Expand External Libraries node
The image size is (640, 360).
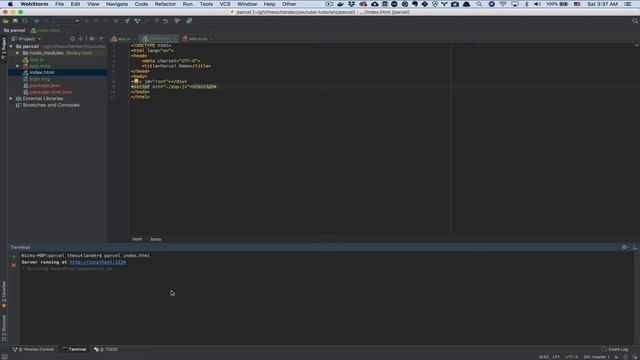(11, 99)
